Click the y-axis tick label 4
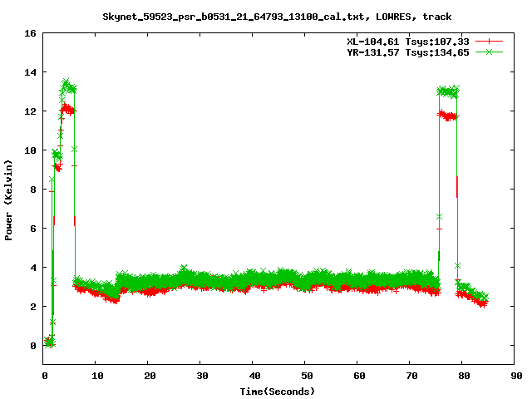The image size is (532, 399). 33,268
